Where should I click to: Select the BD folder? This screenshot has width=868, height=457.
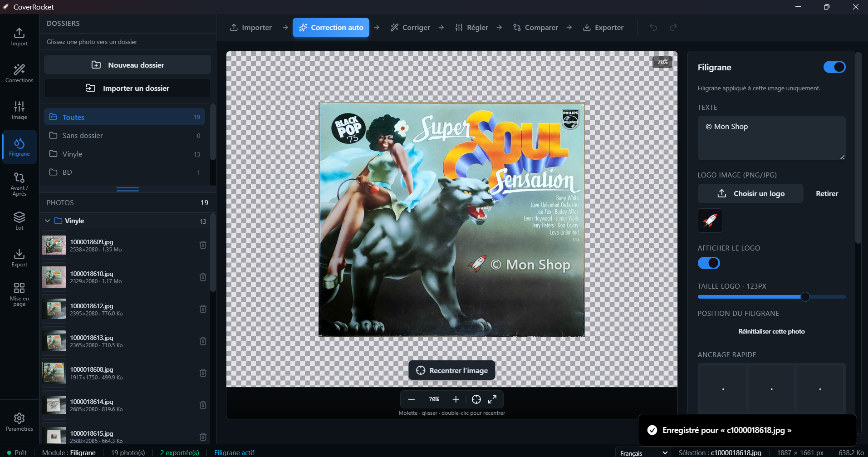pyautogui.click(x=124, y=172)
